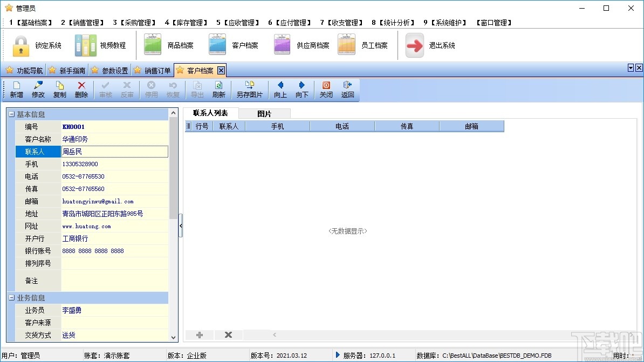Switch to the 新手指南 tab

[67, 71]
